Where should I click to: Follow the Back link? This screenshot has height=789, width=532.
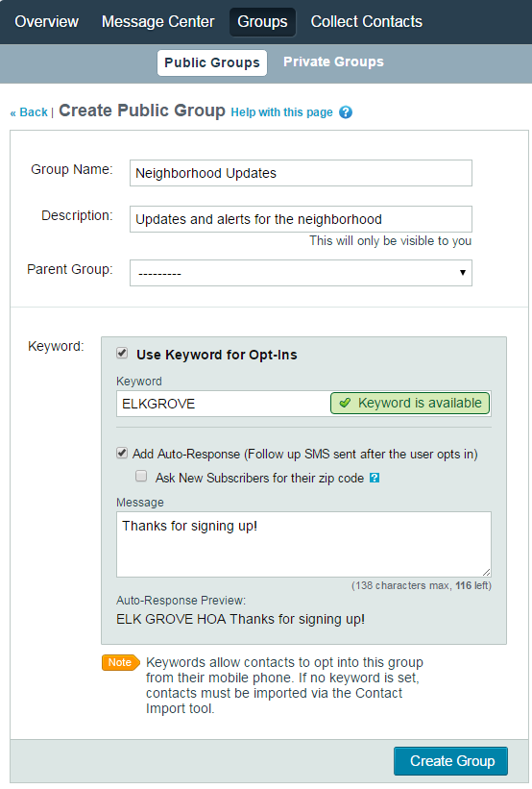pyautogui.click(x=29, y=112)
